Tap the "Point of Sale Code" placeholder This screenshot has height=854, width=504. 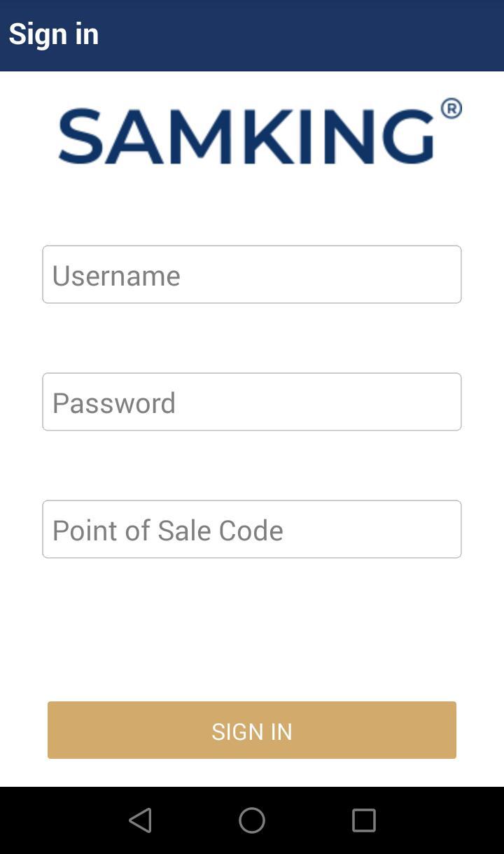point(168,531)
